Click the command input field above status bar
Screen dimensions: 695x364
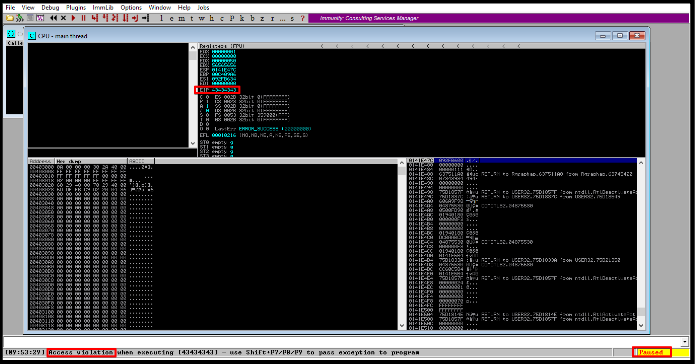click(342, 341)
